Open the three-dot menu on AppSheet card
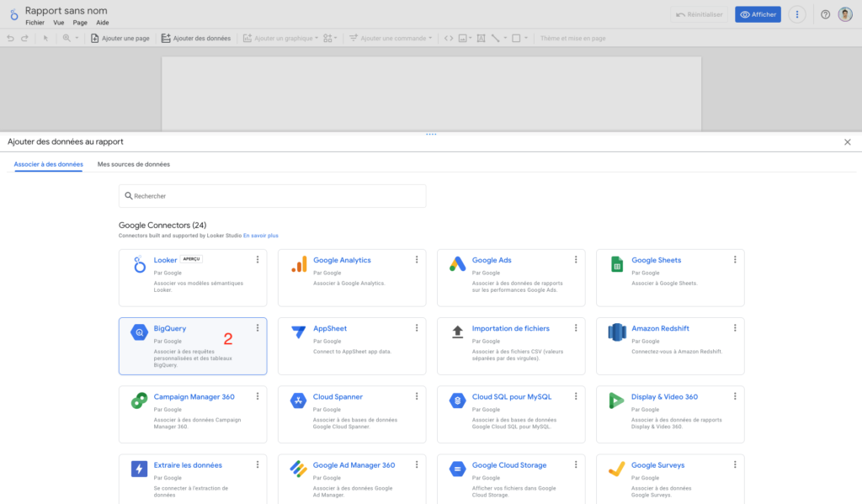Image resolution: width=862 pixels, height=504 pixels. coord(417,327)
